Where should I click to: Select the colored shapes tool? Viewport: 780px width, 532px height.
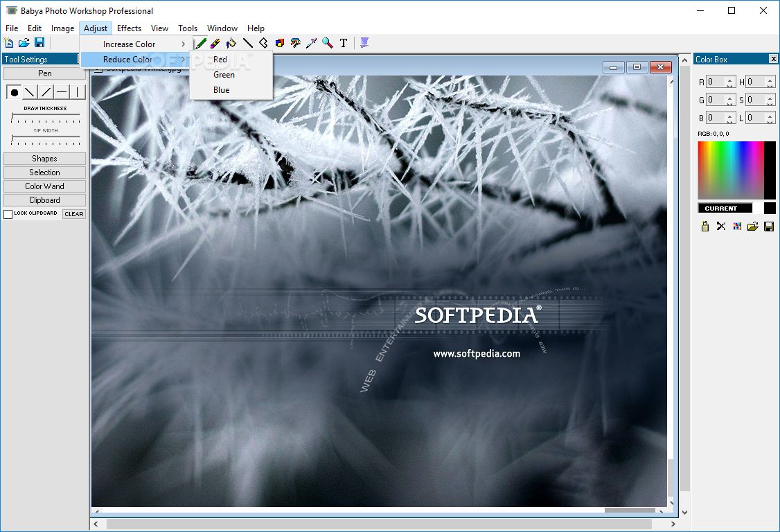point(280,44)
